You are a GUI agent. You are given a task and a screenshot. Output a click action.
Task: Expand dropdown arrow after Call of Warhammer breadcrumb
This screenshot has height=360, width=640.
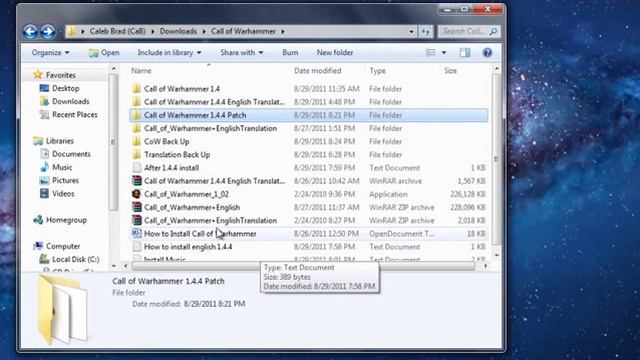tap(282, 31)
